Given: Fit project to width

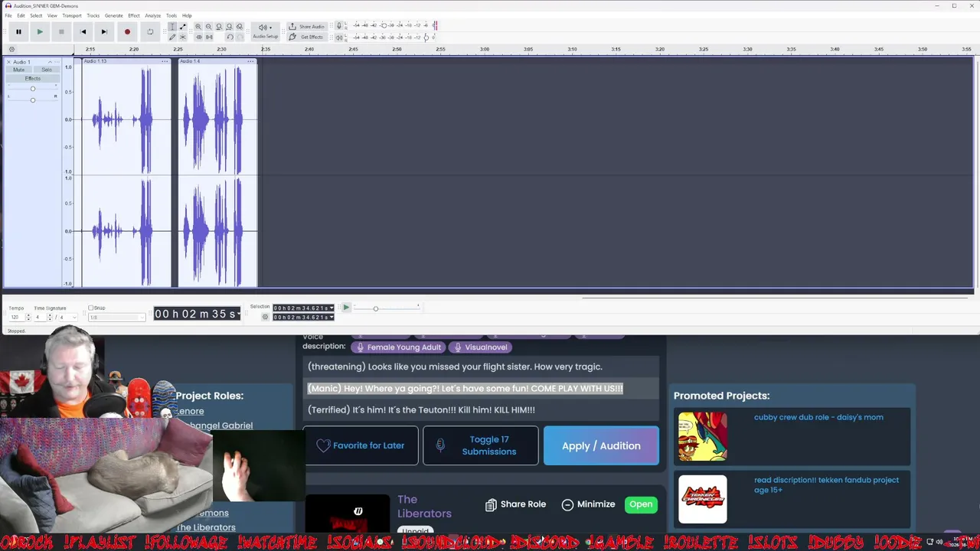Looking at the screenshot, I should 229,27.
